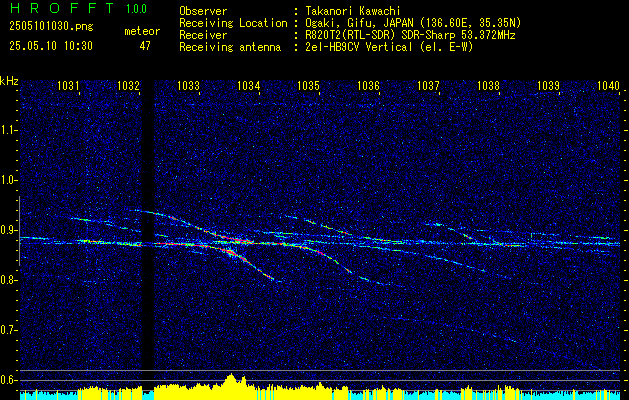This screenshot has height=400, width=629.
Task: Click the Ogaki, Gifu, JAPAN location text
Action: [413, 23]
